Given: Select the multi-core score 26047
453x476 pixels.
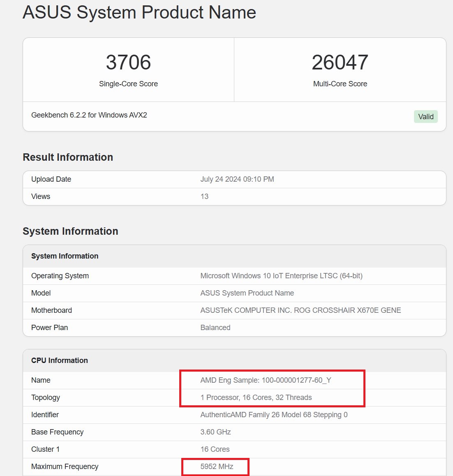Looking at the screenshot, I should coord(340,62).
